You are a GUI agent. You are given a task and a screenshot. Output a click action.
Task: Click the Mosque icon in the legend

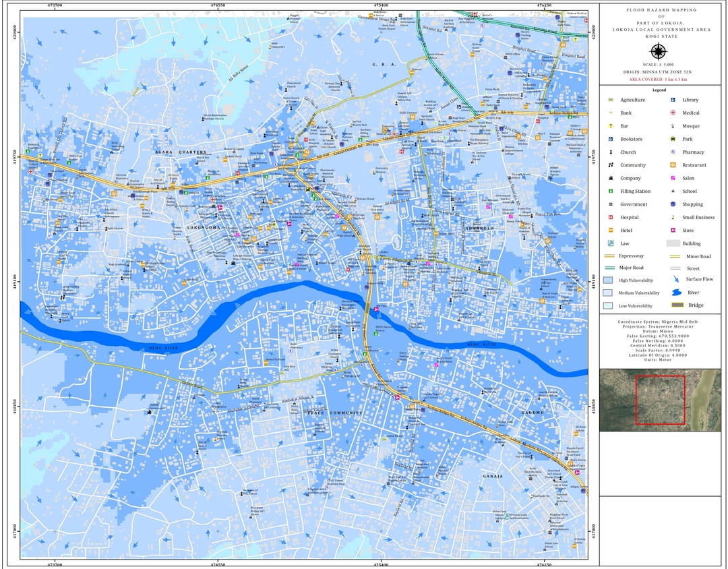point(673,126)
